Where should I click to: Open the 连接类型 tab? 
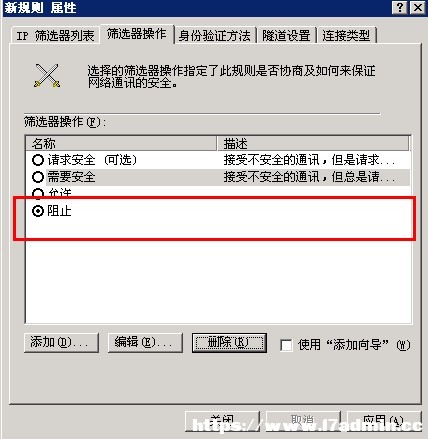pos(347,35)
